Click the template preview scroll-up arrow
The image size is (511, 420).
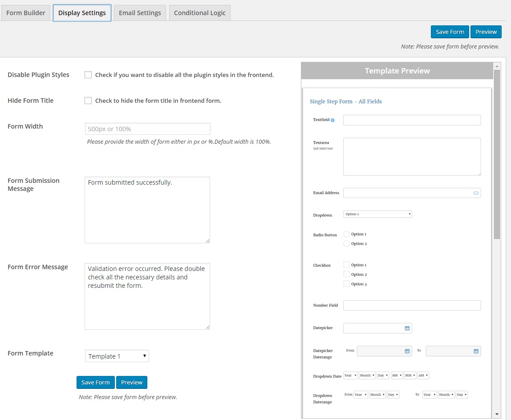point(497,66)
